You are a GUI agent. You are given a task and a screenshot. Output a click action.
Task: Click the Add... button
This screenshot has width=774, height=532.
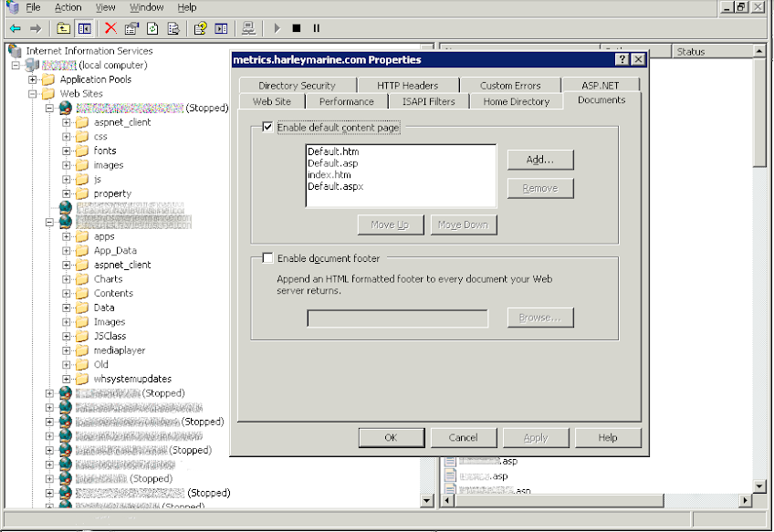pos(540,160)
